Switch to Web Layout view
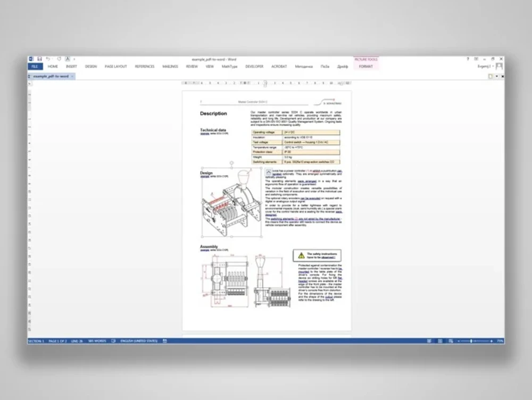Viewport: 532px width, 400px height. 451,341
